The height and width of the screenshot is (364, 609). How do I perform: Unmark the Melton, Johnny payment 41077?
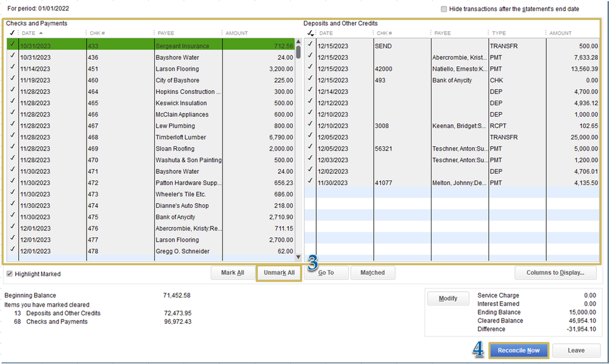click(310, 181)
